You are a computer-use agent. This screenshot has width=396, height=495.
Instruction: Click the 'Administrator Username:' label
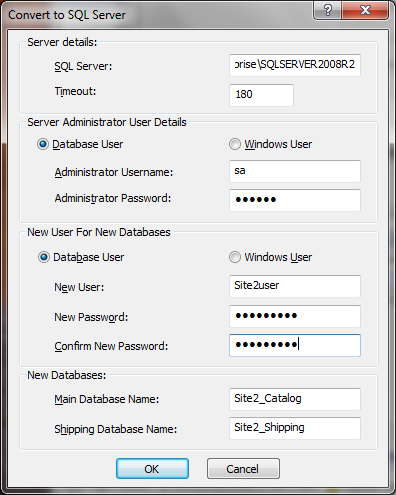(114, 172)
